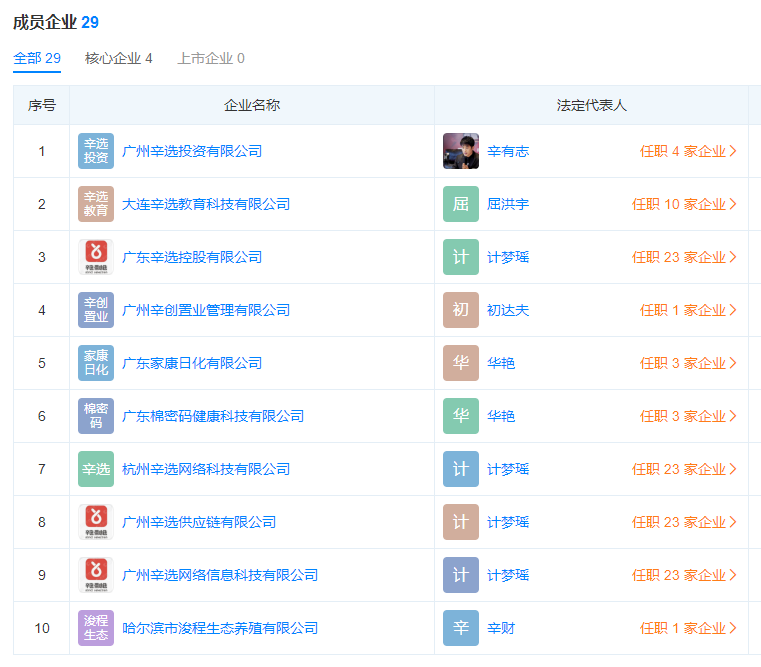Viewport: 761px width, 667px height.
Task: Click the 广州辛选投资有限公司 logo icon
Action: tap(96, 151)
